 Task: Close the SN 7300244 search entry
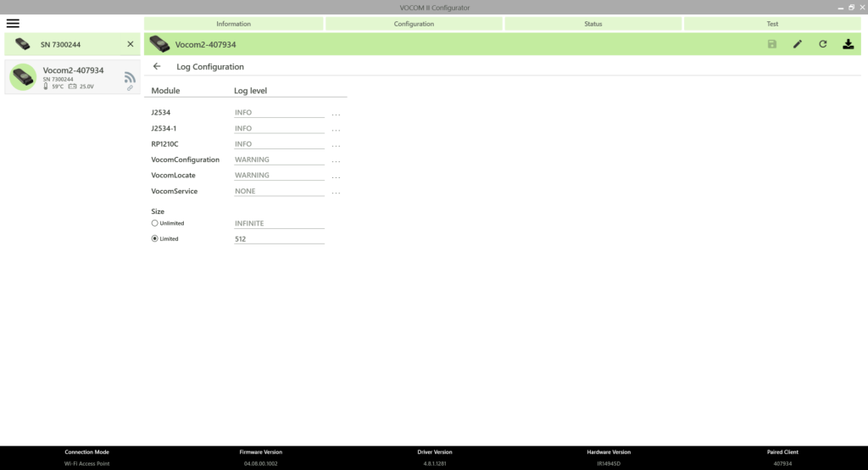click(130, 44)
